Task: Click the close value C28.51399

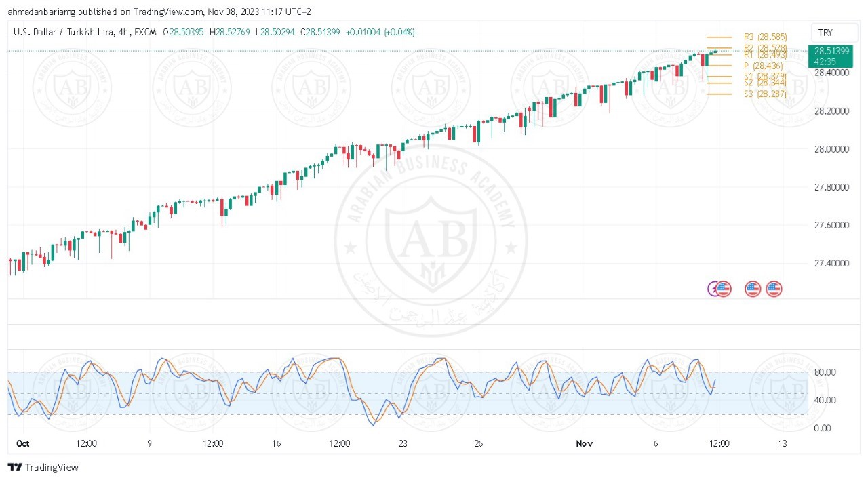Action: [x=321, y=32]
